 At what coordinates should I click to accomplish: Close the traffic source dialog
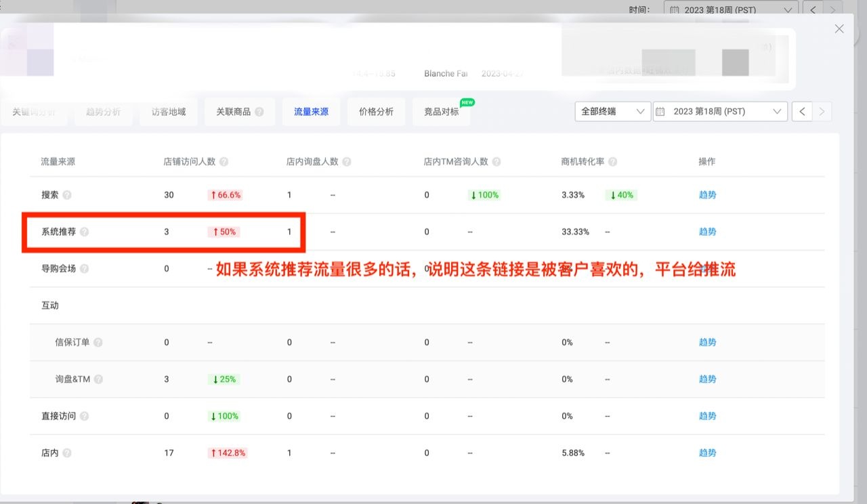[x=839, y=28]
